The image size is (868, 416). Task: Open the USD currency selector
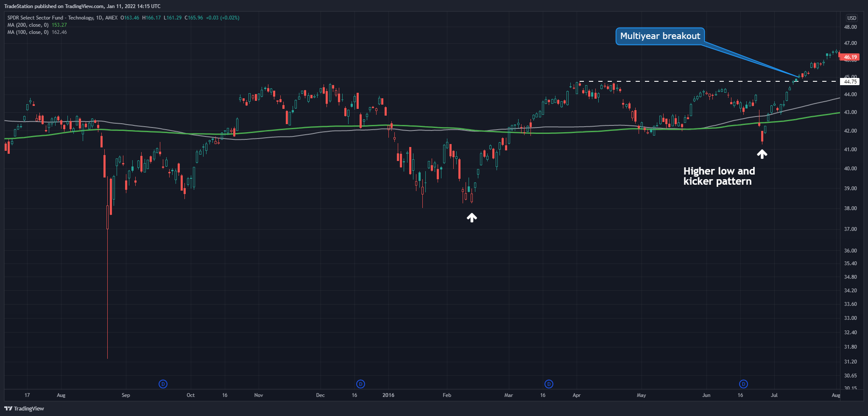[851, 18]
